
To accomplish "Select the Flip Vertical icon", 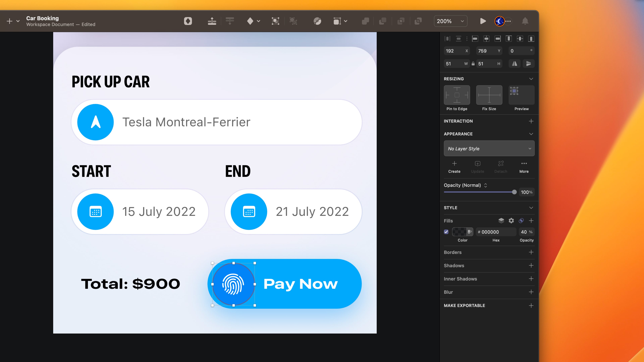I will 528,64.
